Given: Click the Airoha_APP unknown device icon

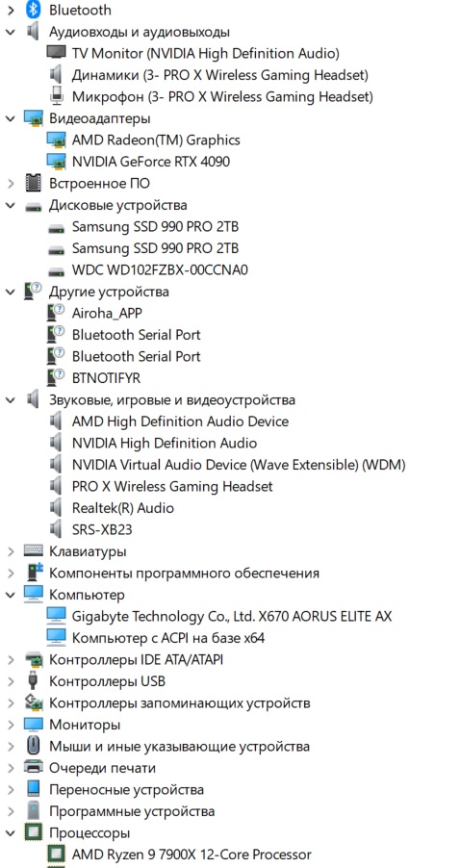Looking at the screenshot, I should (56, 313).
